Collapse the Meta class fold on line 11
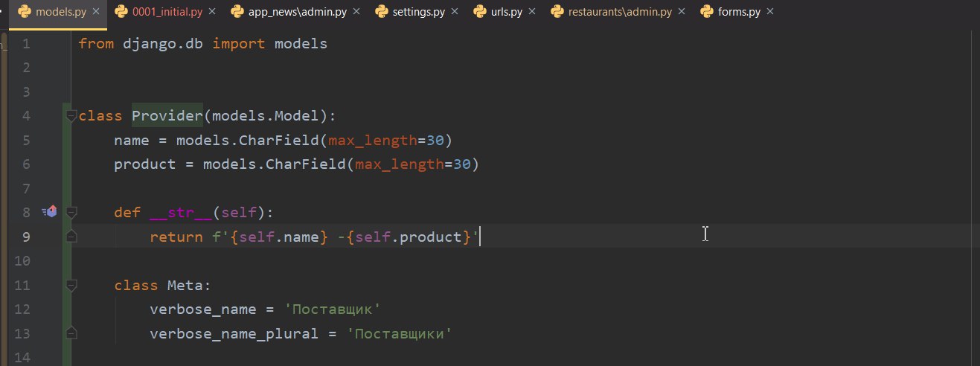The width and height of the screenshot is (980, 366). click(x=71, y=285)
